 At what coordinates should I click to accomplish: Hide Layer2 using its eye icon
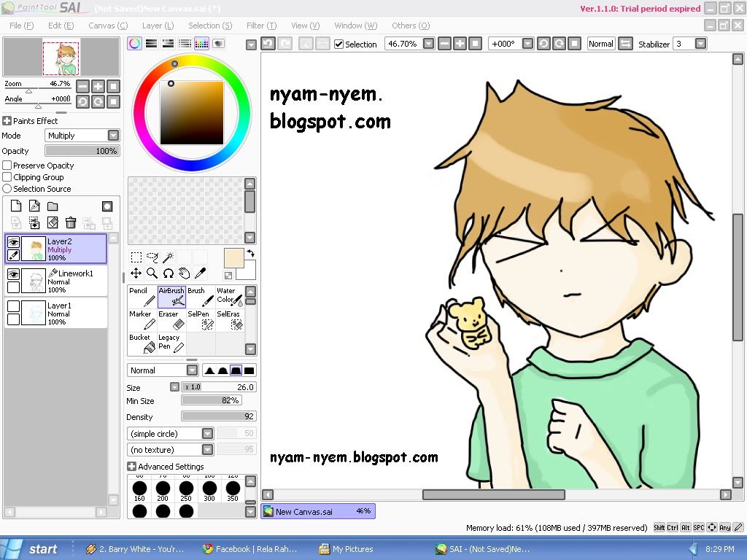point(13,242)
